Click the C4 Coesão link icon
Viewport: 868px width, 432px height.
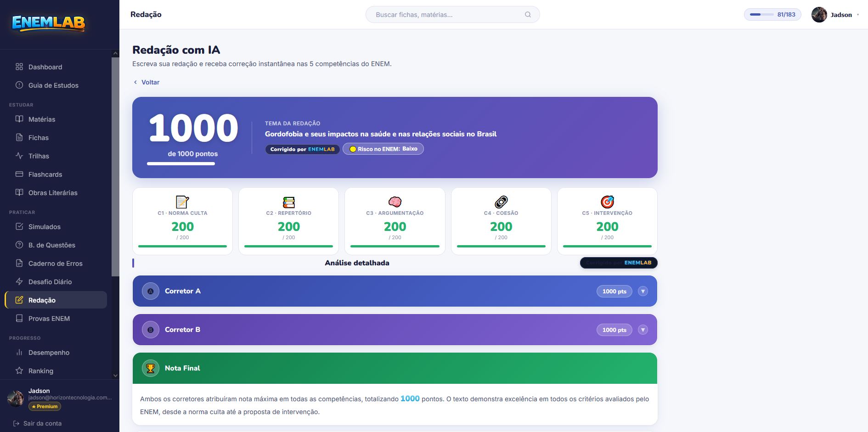click(501, 202)
